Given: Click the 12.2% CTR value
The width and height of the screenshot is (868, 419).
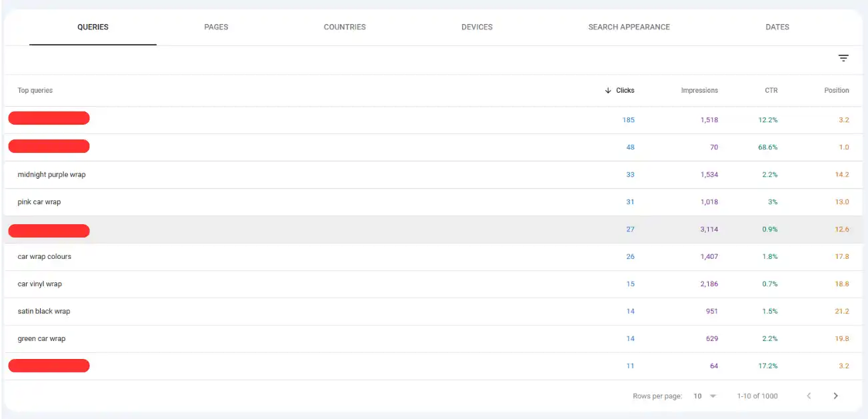Looking at the screenshot, I should [x=768, y=120].
